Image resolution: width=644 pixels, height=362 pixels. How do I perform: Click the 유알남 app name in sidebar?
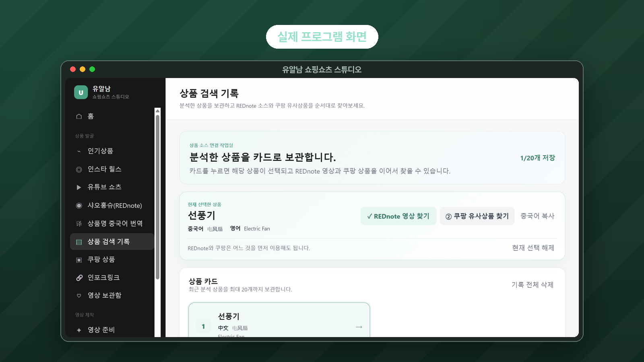coord(101,89)
